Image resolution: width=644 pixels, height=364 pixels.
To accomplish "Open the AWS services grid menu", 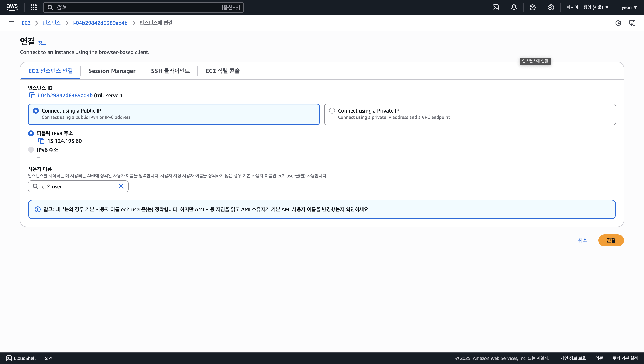I will [33, 7].
